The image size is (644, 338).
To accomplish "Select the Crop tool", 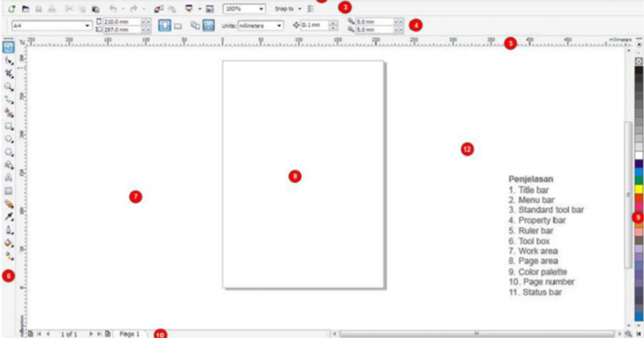I will 8,74.
